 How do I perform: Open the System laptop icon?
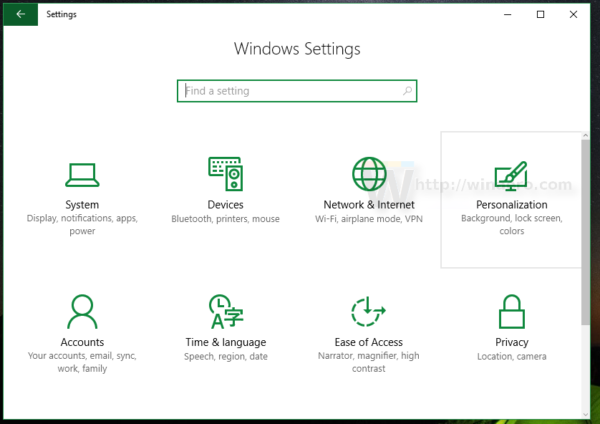pos(82,175)
